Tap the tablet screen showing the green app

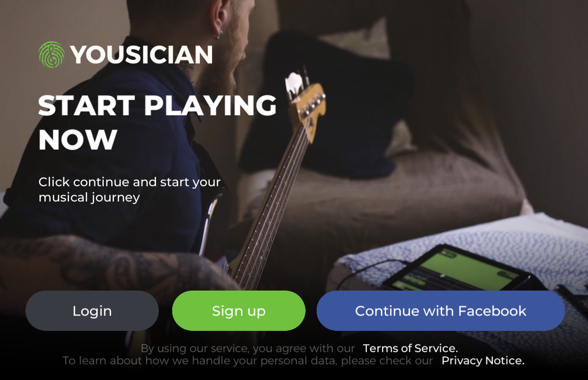[456, 269]
